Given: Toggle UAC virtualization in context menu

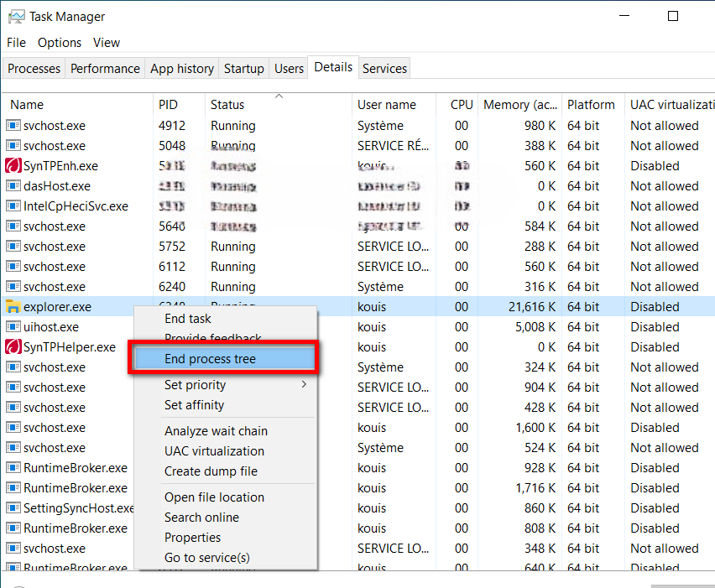Looking at the screenshot, I should [214, 451].
